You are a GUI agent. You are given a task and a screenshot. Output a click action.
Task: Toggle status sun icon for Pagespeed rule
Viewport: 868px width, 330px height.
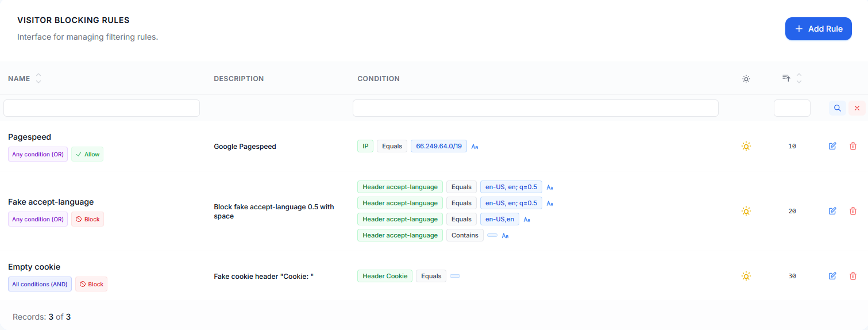tap(746, 146)
